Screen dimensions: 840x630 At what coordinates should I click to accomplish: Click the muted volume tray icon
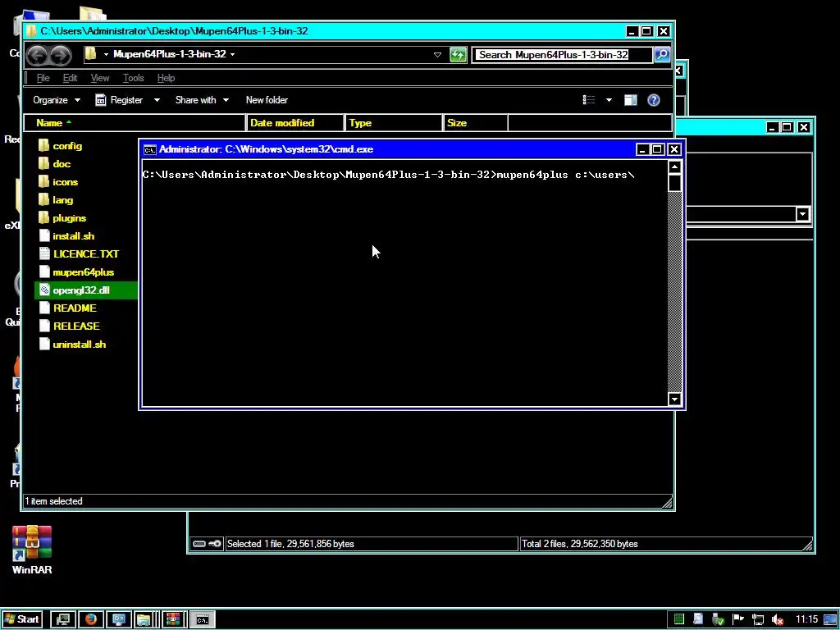tap(778, 620)
